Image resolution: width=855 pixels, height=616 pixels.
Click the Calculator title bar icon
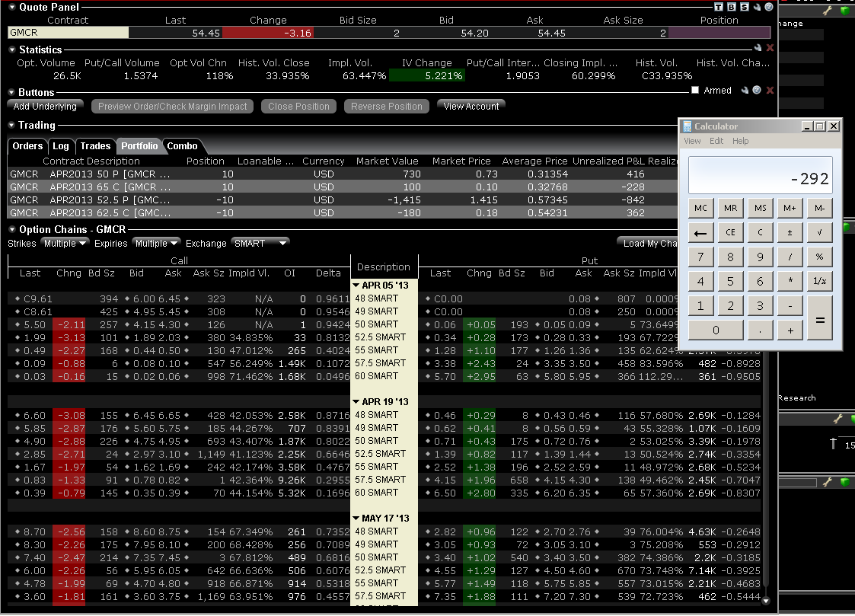tap(687, 126)
